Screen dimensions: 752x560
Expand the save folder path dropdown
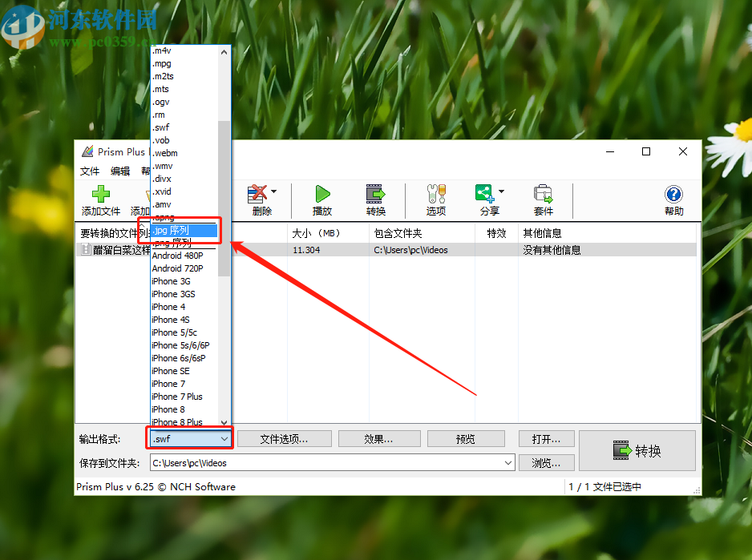click(x=508, y=463)
